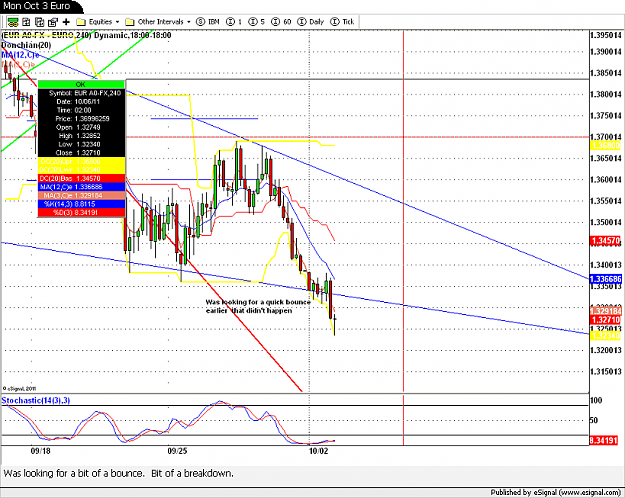Open the Equities dropdown arrow

117,22
